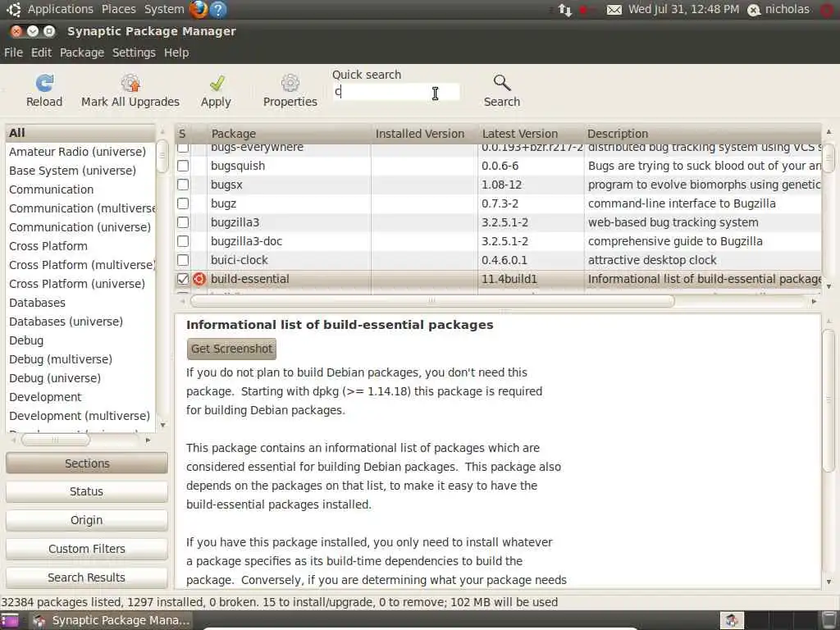Screen dimensions: 840x630
Task: Click the Apply checkmark icon
Action: tap(217, 83)
